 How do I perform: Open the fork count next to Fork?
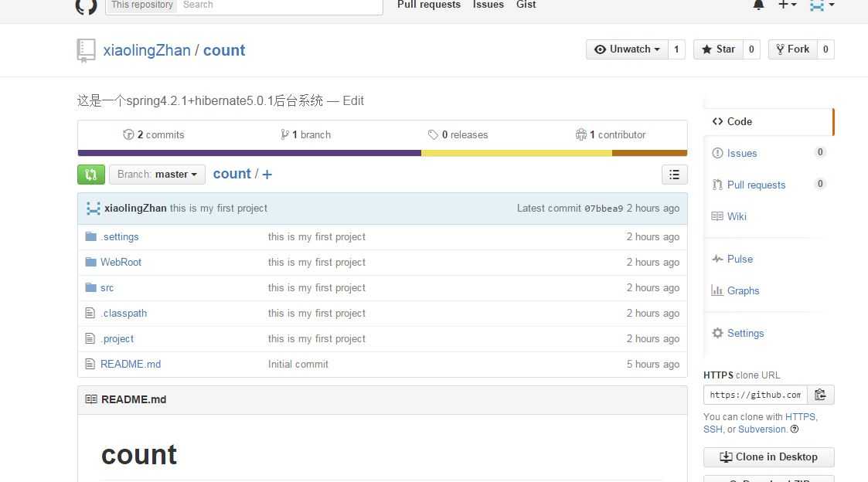pos(825,49)
